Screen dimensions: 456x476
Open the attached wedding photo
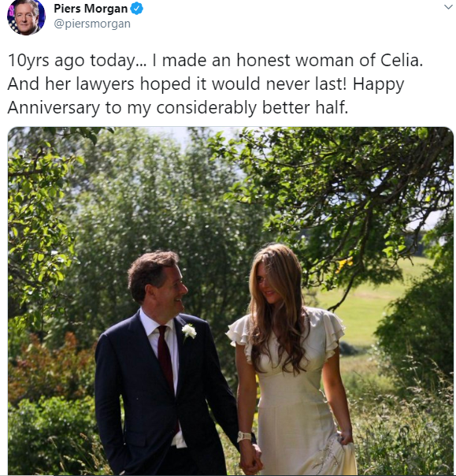230,301
